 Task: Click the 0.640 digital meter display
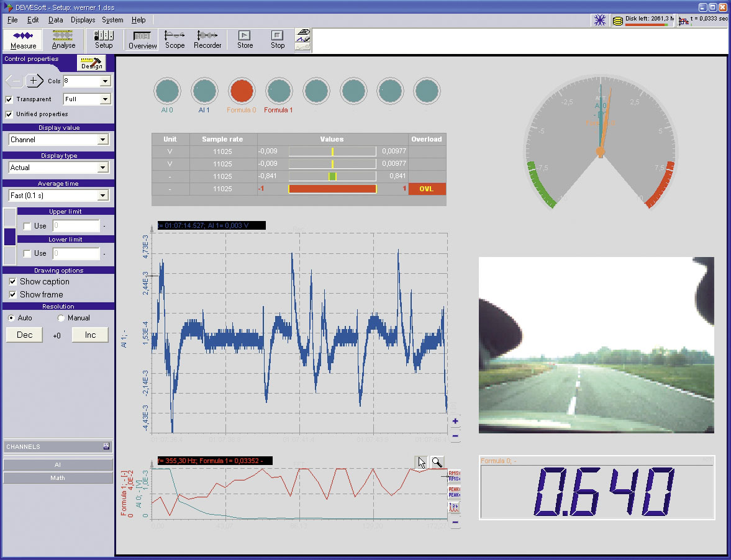point(597,487)
